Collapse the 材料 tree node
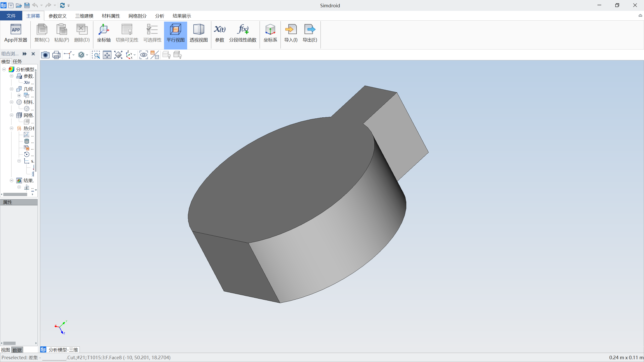 (x=12, y=102)
